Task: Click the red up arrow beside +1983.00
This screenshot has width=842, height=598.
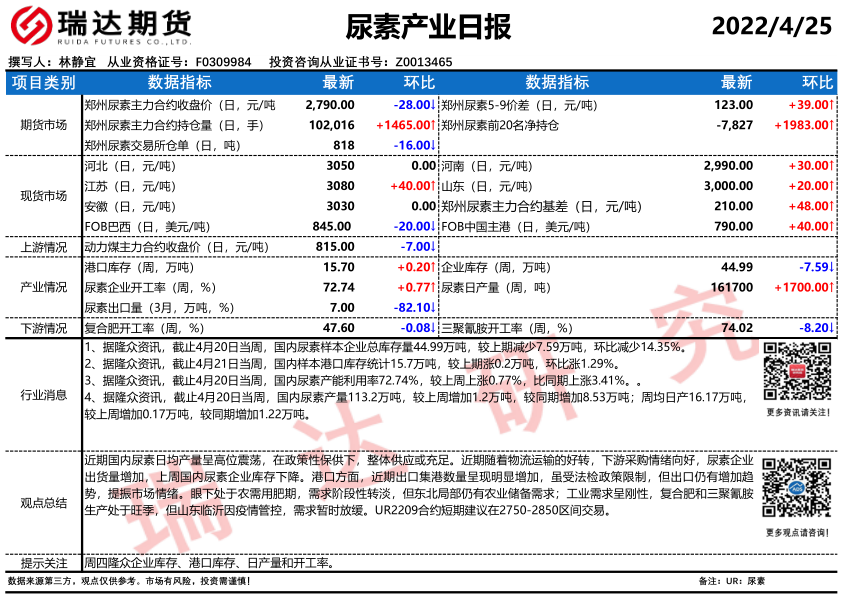Action: click(x=832, y=125)
